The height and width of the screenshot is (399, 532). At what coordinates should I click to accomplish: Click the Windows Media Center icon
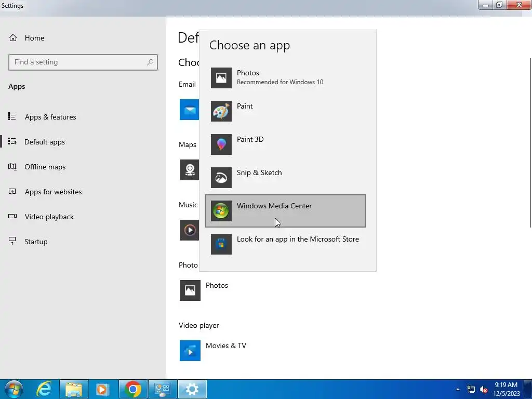pyautogui.click(x=221, y=211)
